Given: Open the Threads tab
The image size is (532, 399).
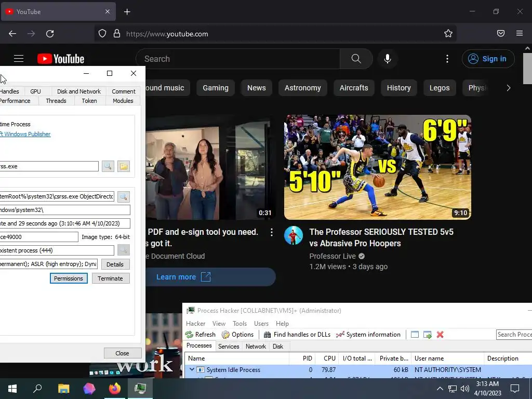Looking at the screenshot, I should click(56, 101).
